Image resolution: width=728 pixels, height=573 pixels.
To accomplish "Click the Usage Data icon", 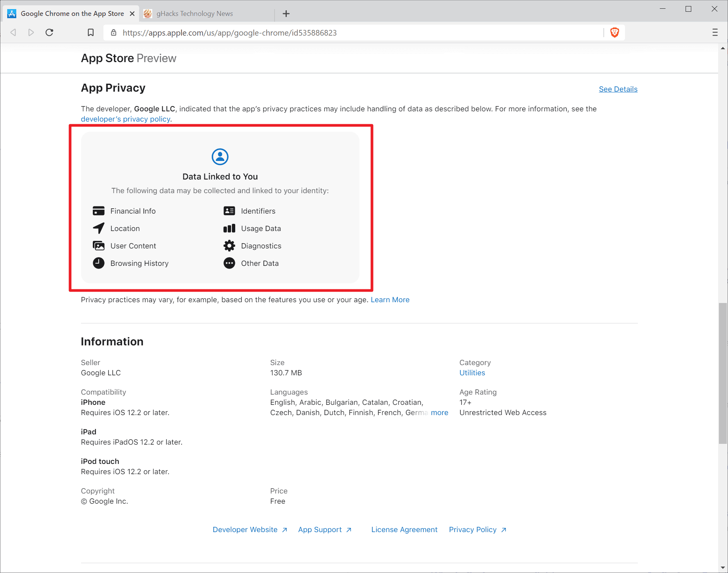I will (x=229, y=228).
